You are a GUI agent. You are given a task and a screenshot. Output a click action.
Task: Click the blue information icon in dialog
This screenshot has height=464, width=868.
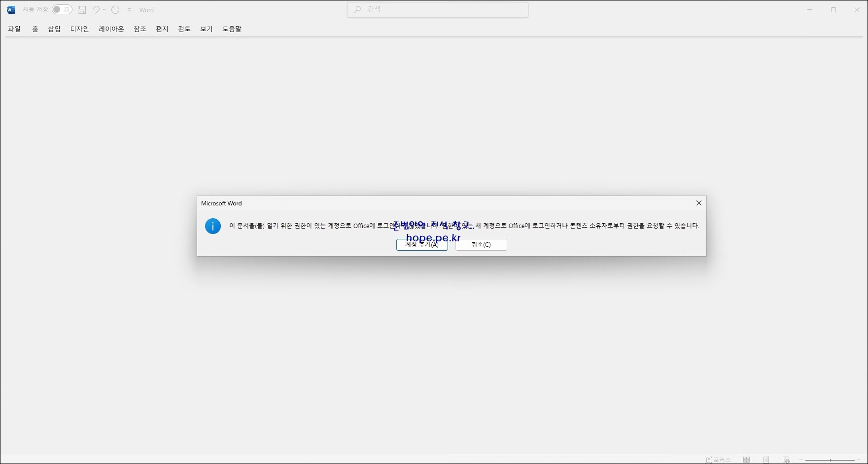(x=213, y=226)
